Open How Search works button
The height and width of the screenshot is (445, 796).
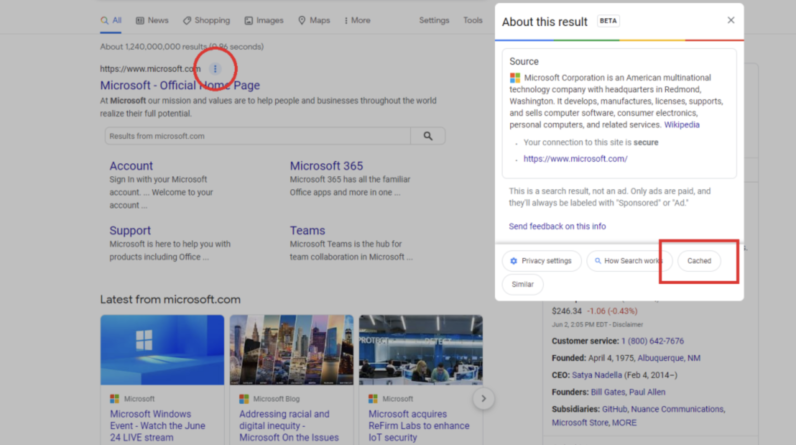click(629, 261)
